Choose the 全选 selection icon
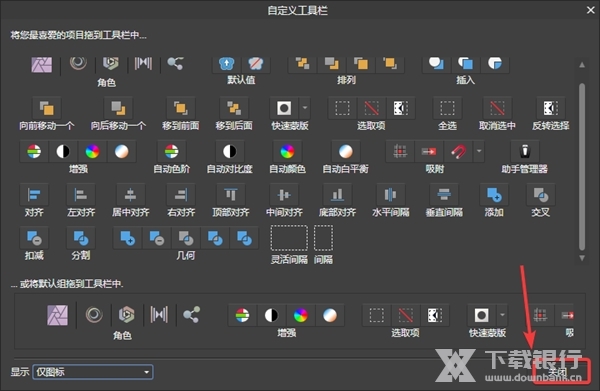 [x=447, y=108]
